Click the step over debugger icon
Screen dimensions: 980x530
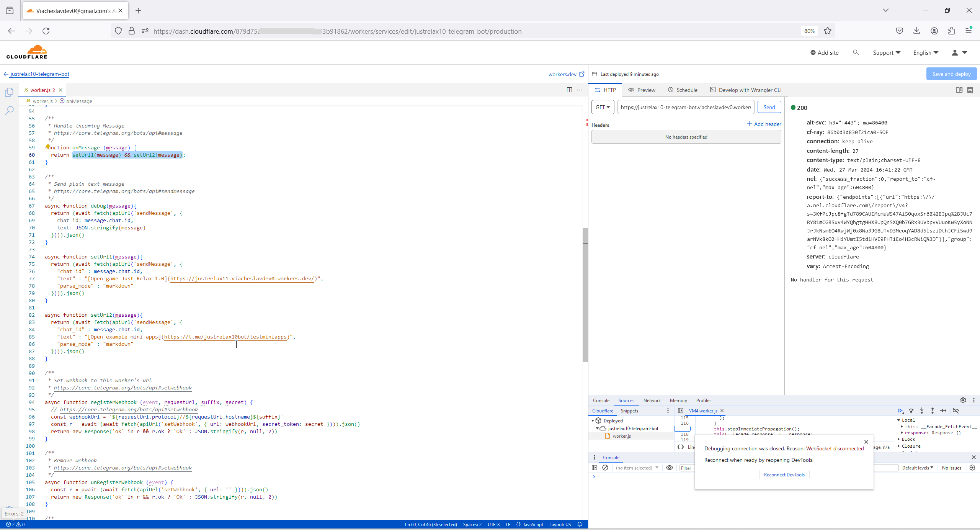[x=911, y=411]
